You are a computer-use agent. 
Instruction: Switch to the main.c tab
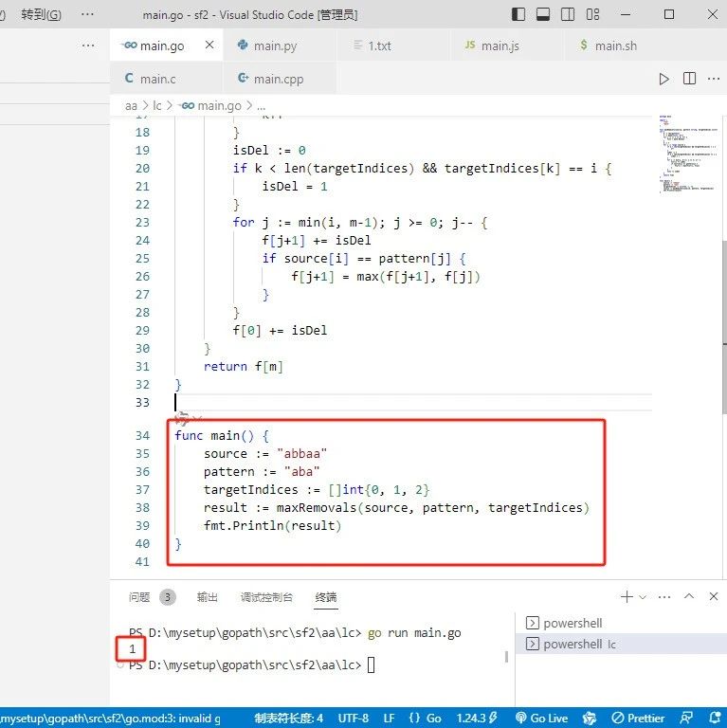[x=166, y=79]
